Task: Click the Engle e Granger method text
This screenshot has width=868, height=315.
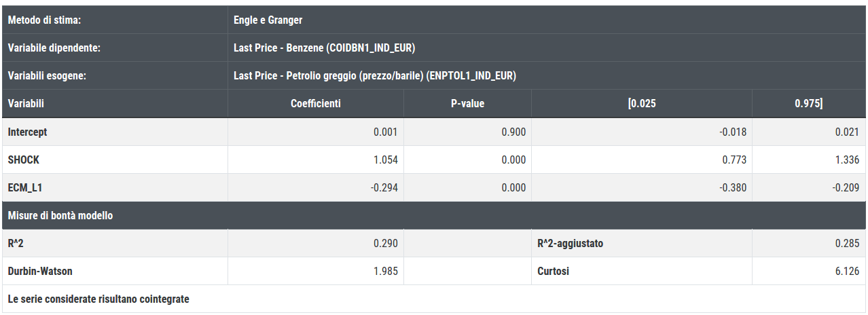Action: click(268, 20)
